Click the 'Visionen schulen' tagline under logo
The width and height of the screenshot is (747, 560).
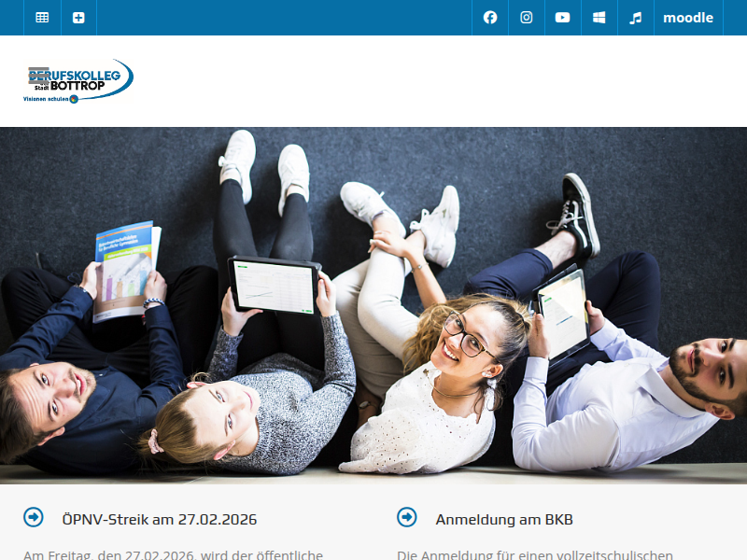click(47, 97)
